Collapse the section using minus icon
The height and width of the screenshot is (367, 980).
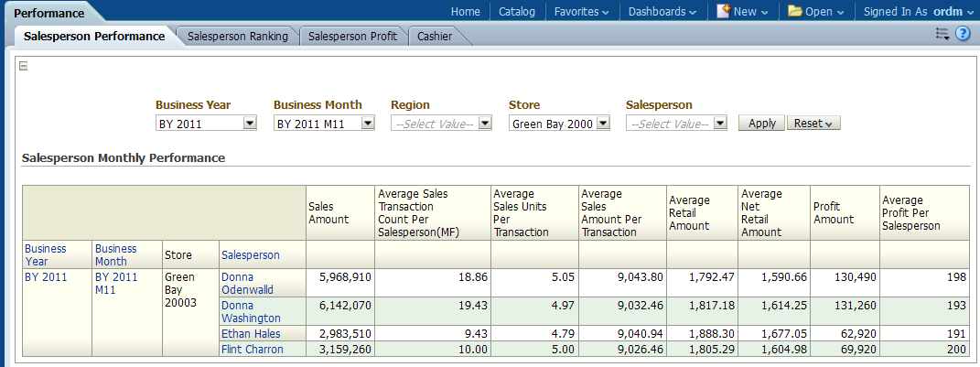24,66
